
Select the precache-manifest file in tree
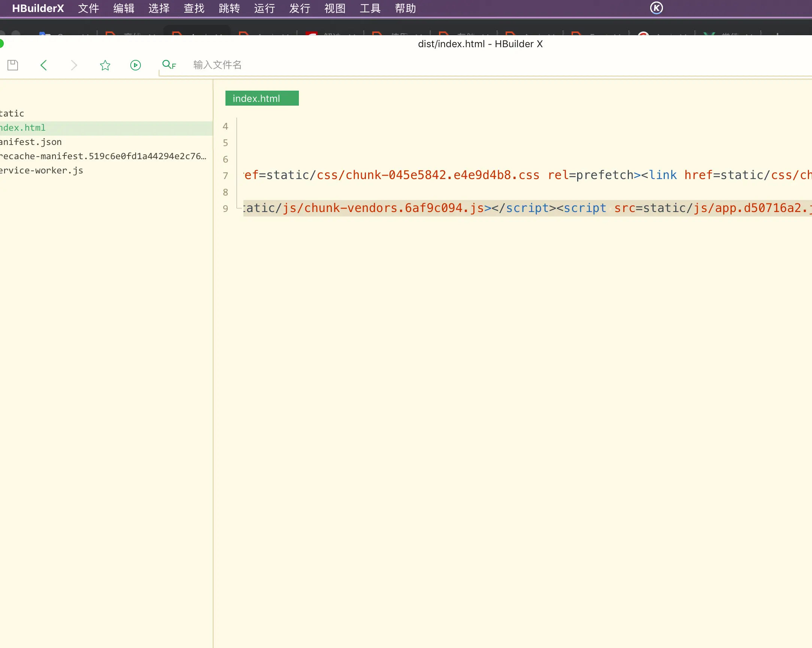click(x=103, y=156)
